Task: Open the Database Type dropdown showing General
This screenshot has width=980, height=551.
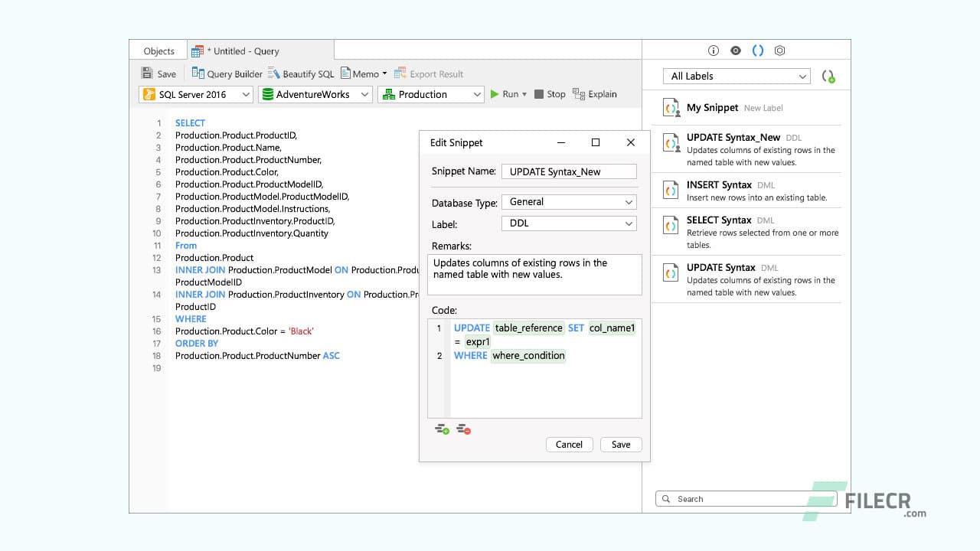Action: (x=568, y=201)
